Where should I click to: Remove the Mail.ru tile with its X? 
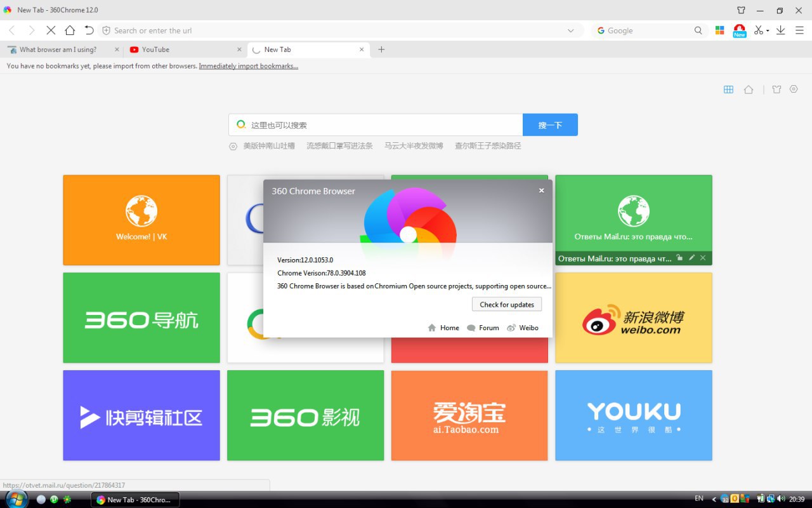(703, 258)
